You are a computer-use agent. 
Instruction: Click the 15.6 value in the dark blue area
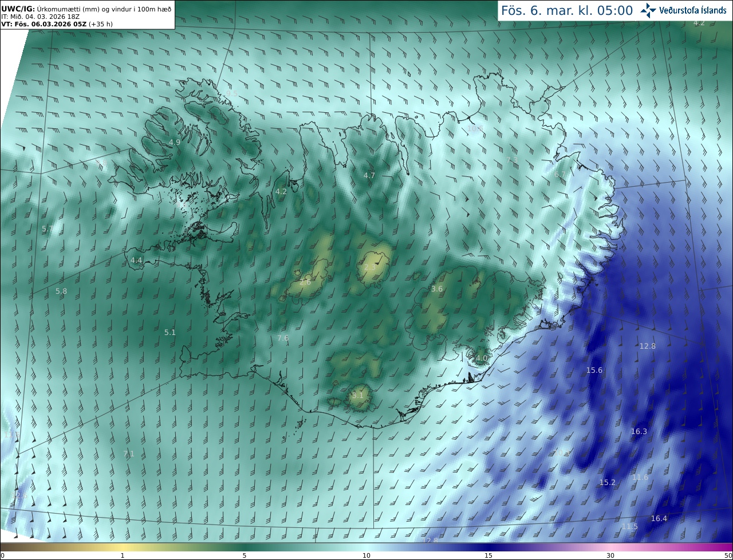pyautogui.click(x=594, y=370)
